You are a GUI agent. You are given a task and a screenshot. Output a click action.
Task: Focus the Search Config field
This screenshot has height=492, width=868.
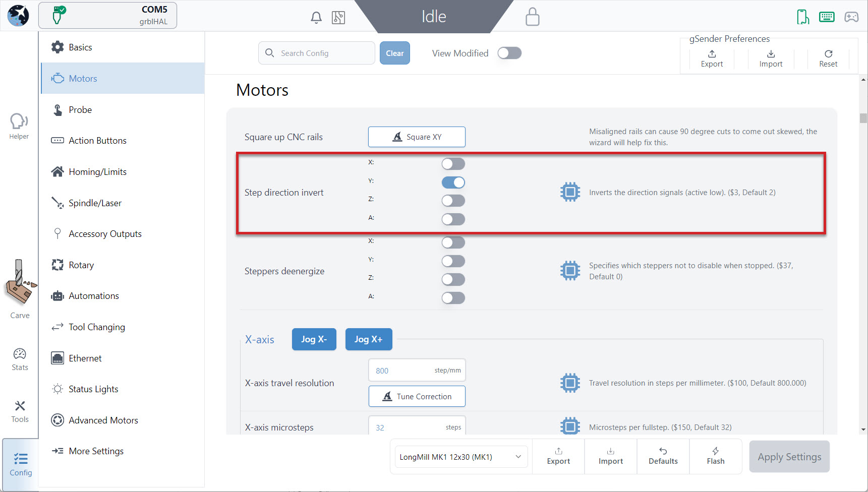point(317,53)
